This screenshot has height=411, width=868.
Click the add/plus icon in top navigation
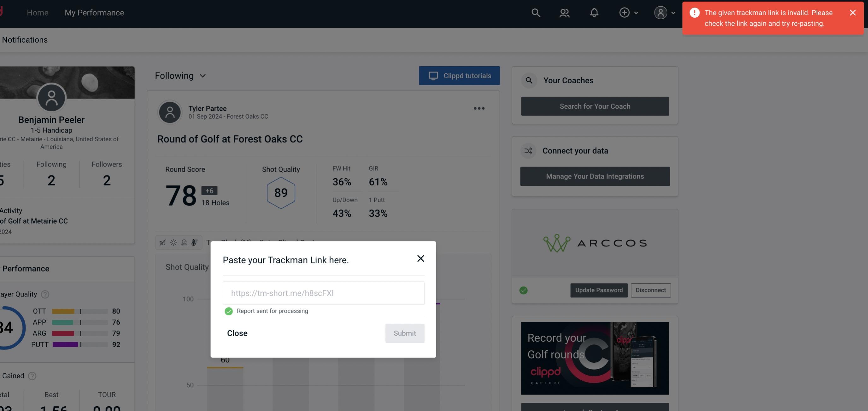coord(625,12)
